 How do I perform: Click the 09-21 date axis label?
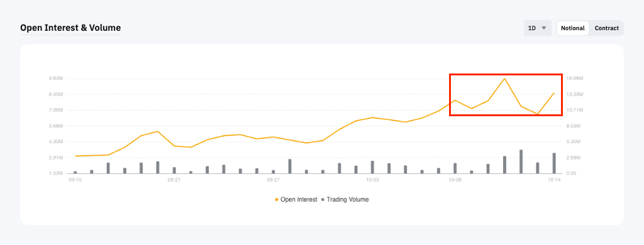(174, 180)
